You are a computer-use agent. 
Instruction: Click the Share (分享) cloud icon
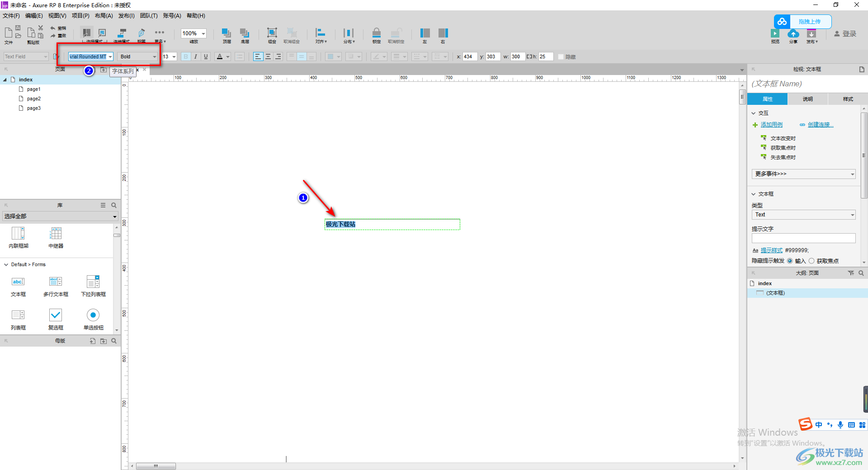pos(793,33)
